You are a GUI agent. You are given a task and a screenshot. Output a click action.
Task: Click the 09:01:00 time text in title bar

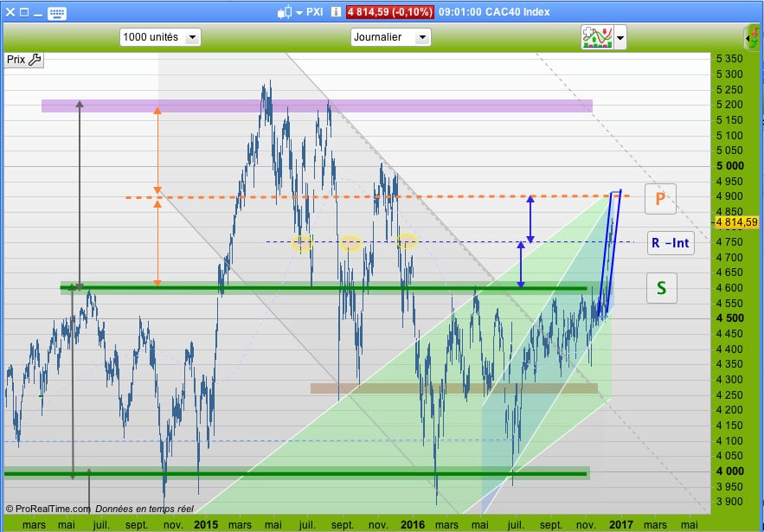(459, 12)
